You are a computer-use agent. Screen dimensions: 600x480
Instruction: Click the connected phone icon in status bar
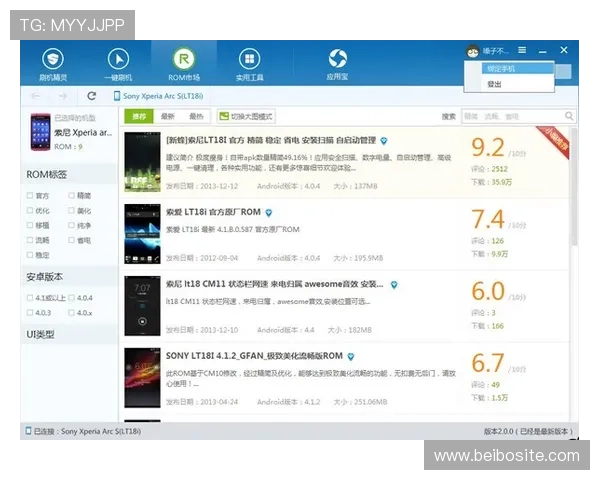click(28, 431)
